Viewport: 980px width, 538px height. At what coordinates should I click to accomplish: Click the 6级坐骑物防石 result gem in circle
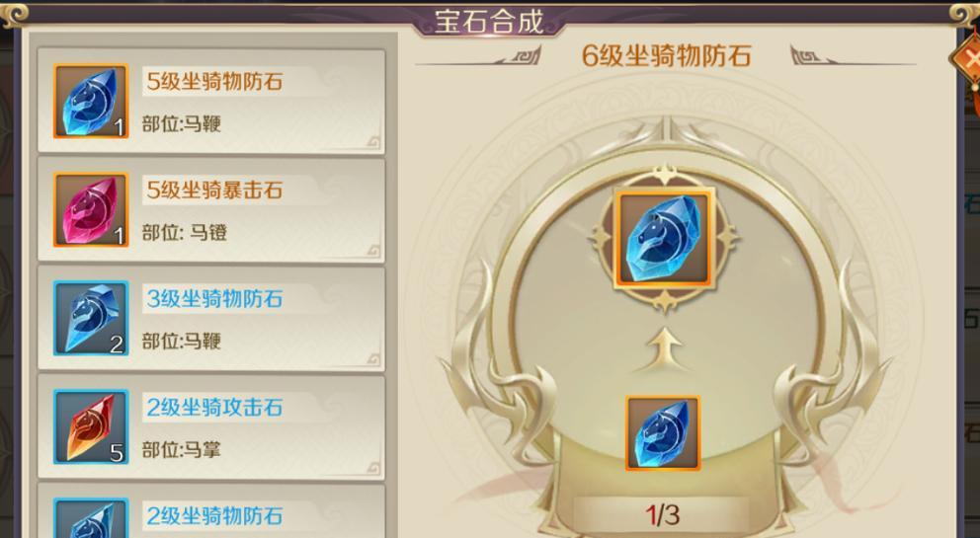(663, 239)
